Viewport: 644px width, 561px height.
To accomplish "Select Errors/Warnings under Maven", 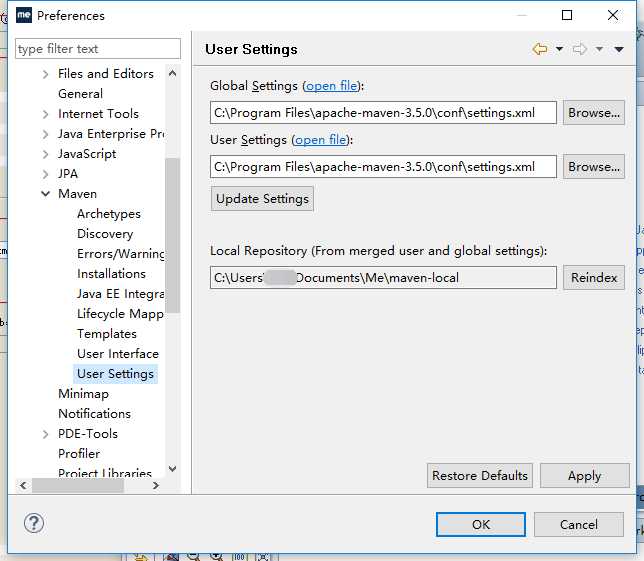I will click(121, 254).
